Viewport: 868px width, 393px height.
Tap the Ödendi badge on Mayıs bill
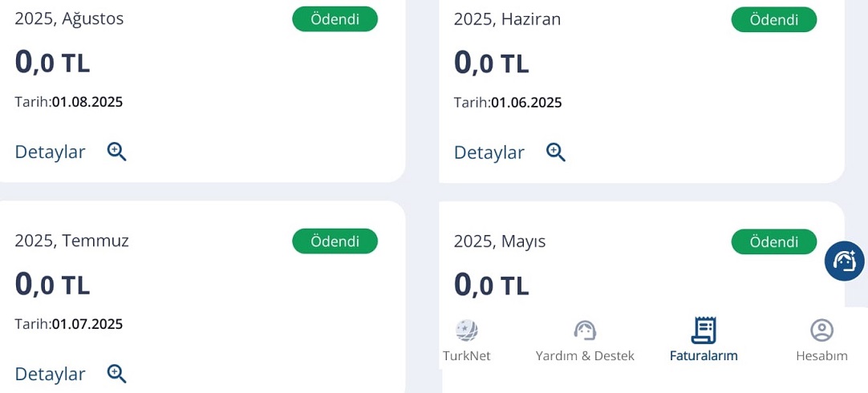(774, 242)
